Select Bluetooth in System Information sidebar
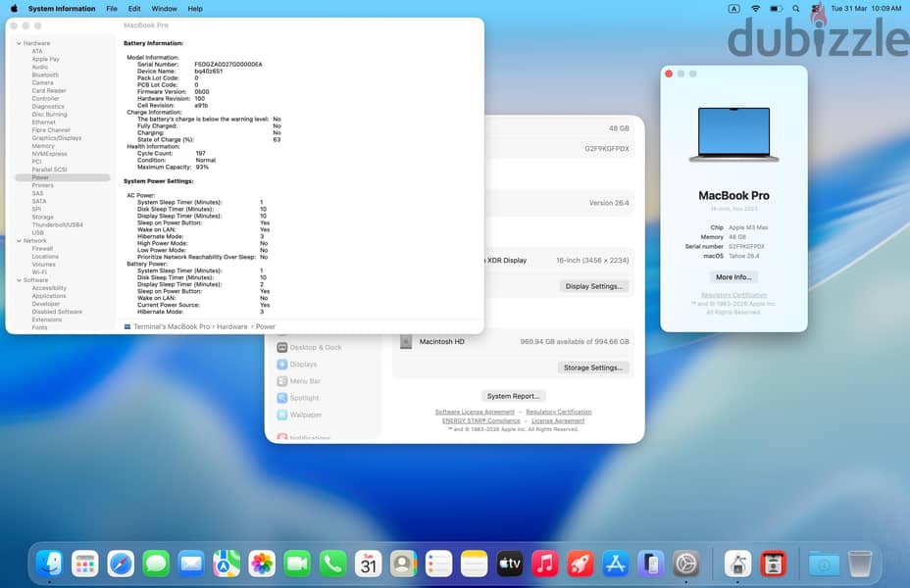Screen dimensions: 910x588 coord(45,74)
